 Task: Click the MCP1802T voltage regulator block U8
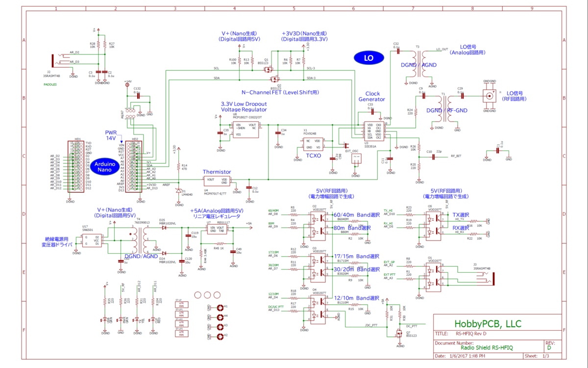coord(245,130)
